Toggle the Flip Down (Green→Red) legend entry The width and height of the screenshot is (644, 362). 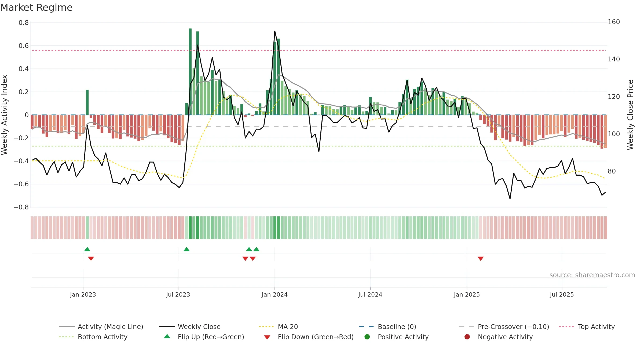click(x=309, y=337)
